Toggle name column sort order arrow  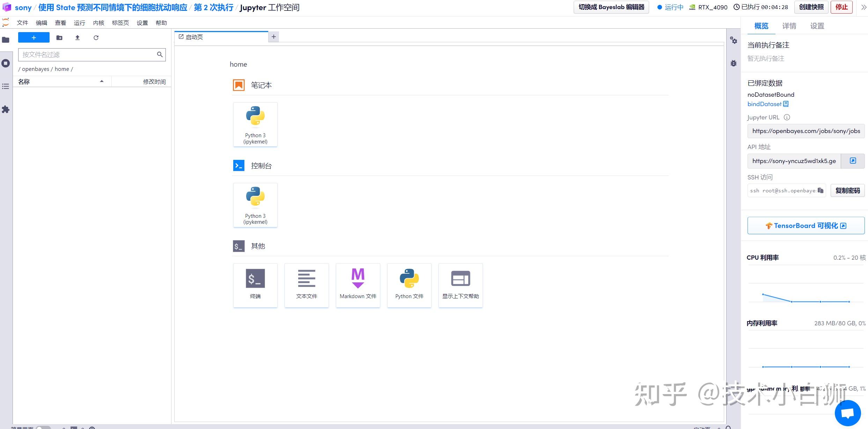coord(102,81)
